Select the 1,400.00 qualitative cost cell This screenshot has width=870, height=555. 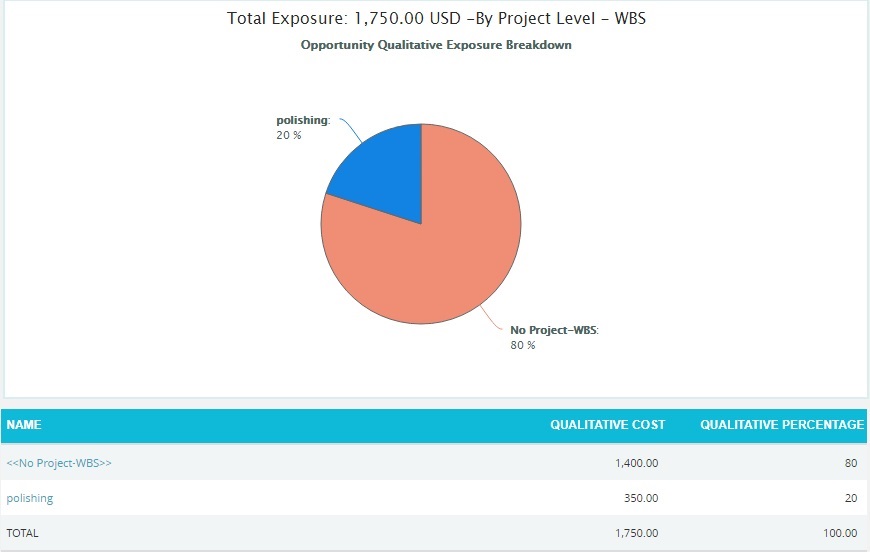[x=636, y=463]
